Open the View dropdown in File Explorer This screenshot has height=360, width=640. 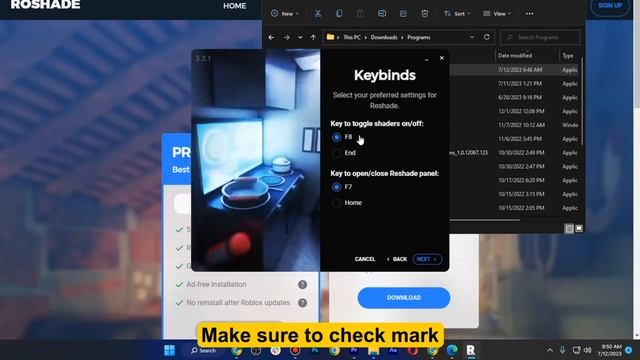pyautogui.click(x=497, y=13)
